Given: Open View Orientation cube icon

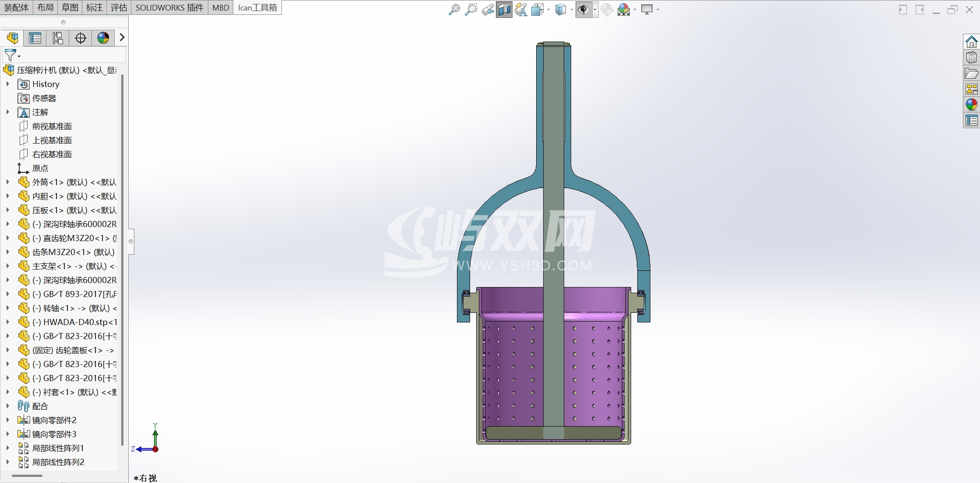Looking at the screenshot, I should tap(537, 9).
